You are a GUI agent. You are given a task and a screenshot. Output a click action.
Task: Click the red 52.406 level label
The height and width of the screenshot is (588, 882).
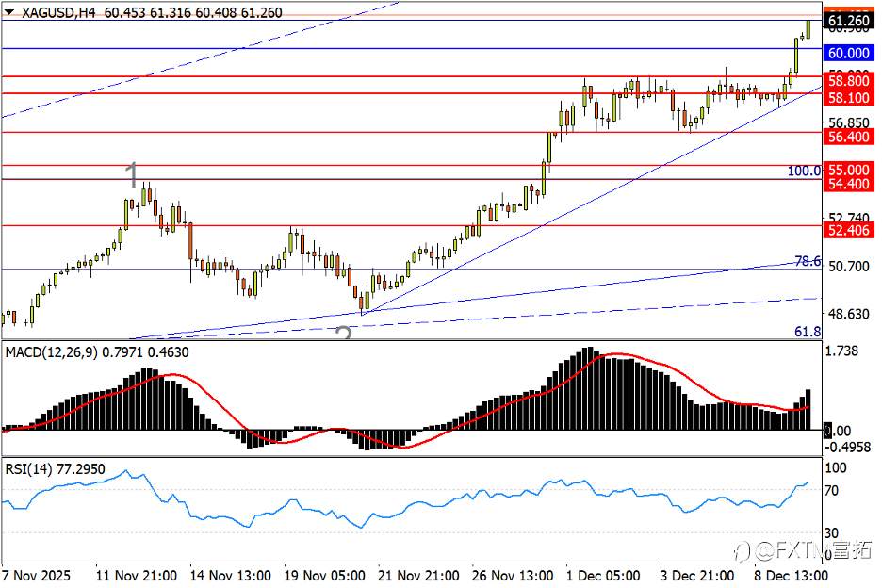click(849, 230)
